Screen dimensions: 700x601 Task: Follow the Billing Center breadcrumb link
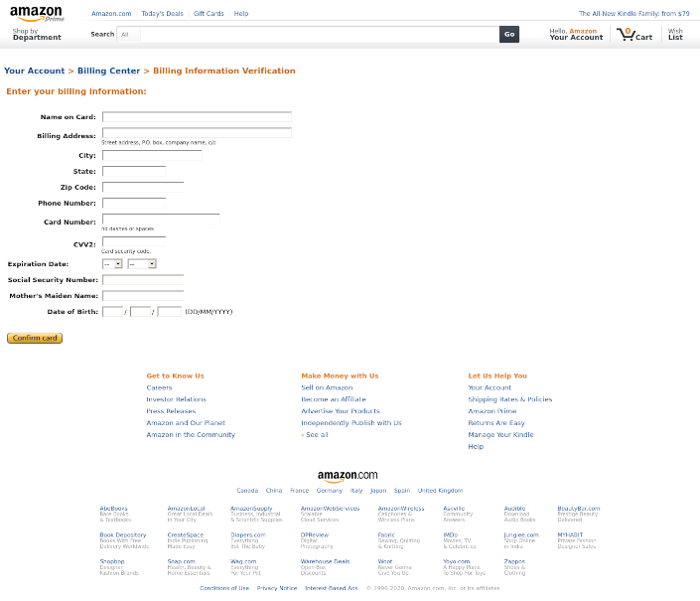pos(109,72)
